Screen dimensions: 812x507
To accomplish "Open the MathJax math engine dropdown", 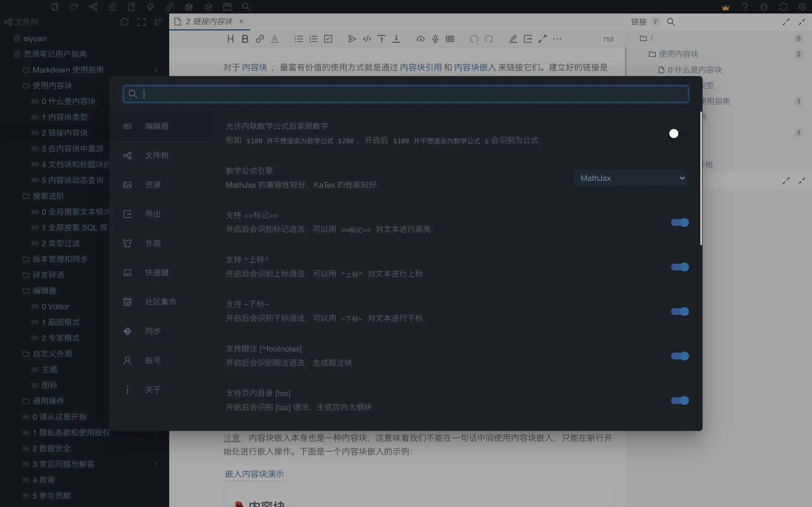I will click(630, 178).
